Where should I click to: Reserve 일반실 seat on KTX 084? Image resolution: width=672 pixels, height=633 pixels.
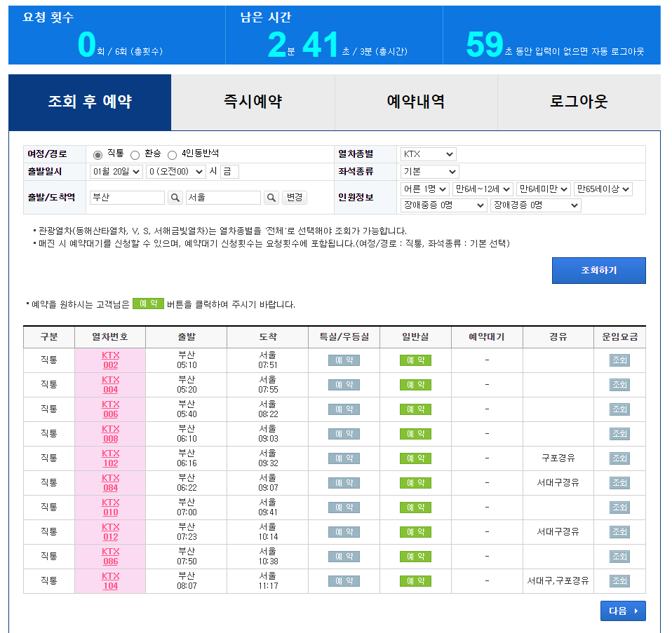415,483
